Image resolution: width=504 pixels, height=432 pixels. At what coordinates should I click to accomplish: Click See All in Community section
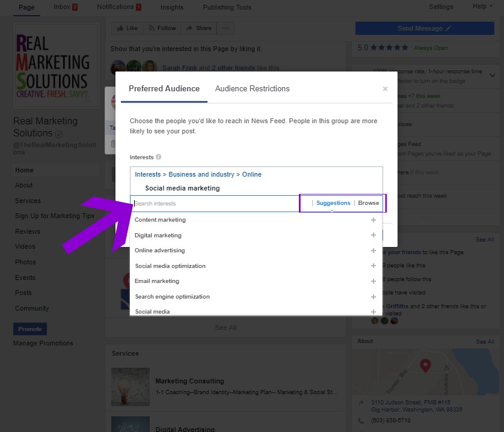(485, 240)
